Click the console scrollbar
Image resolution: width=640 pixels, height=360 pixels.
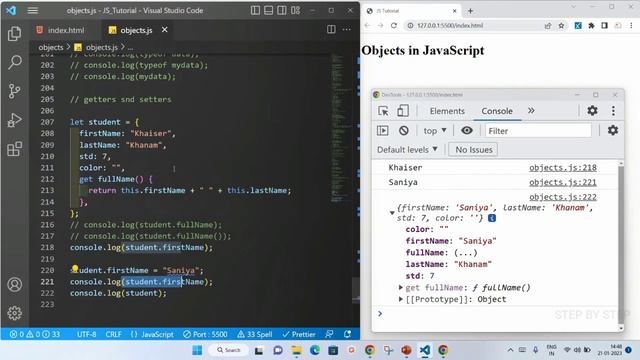[x=621, y=245]
